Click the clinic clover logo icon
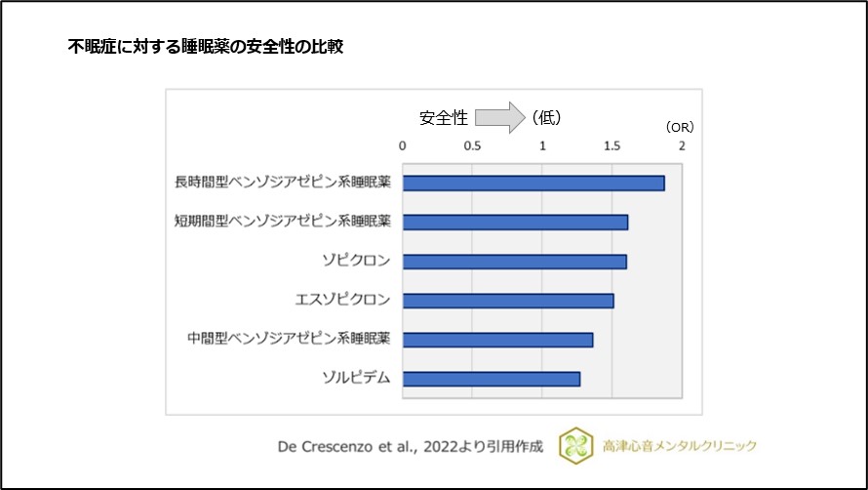This screenshot has width=868, height=490. tap(574, 444)
